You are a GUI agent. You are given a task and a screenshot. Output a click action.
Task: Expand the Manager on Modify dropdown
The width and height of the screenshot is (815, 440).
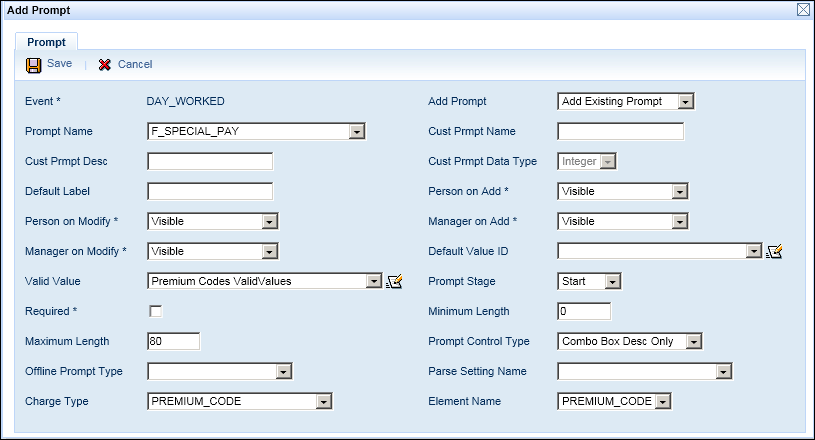coord(270,252)
